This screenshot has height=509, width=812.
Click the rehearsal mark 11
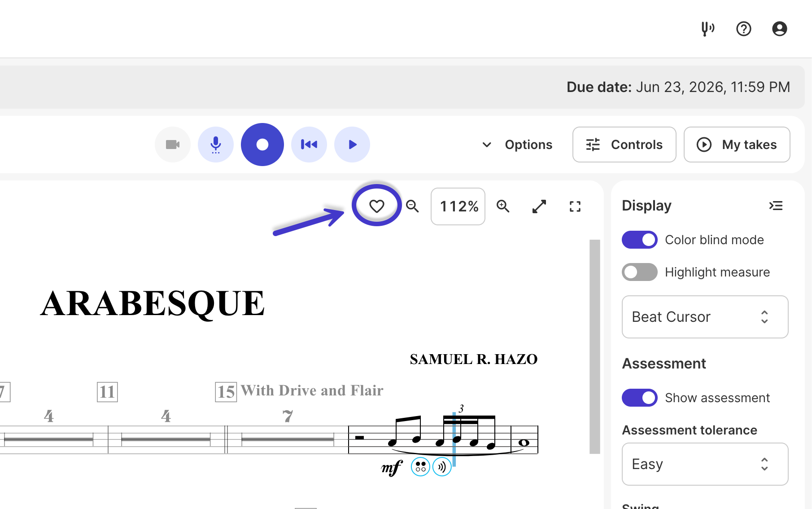(107, 392)
